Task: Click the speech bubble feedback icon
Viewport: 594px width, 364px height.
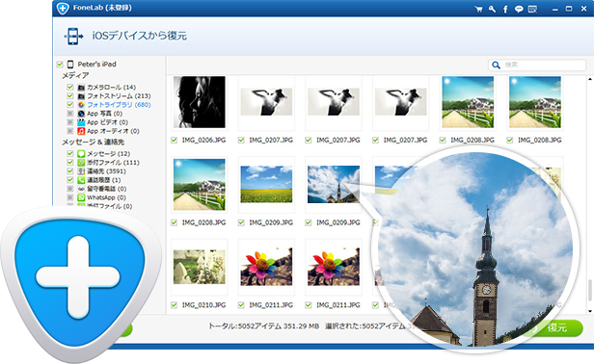Action: click(x=519, y=9)
